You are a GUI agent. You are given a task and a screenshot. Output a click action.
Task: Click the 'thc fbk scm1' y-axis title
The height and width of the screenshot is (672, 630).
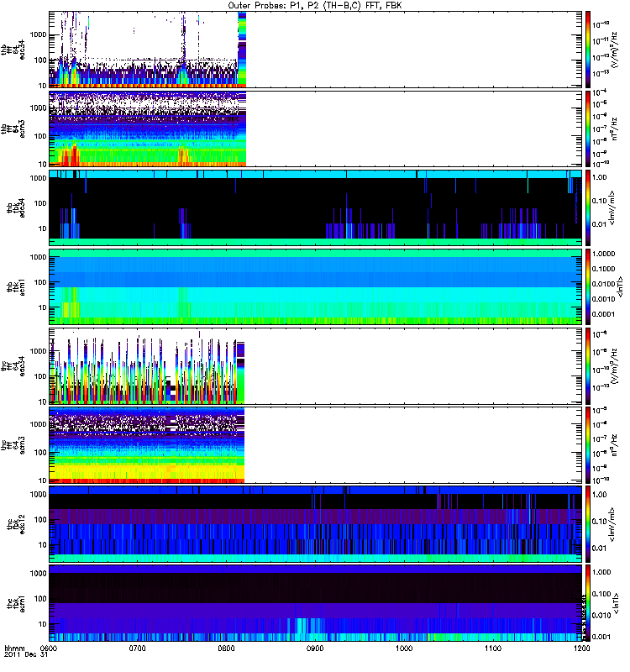point(16,603)
